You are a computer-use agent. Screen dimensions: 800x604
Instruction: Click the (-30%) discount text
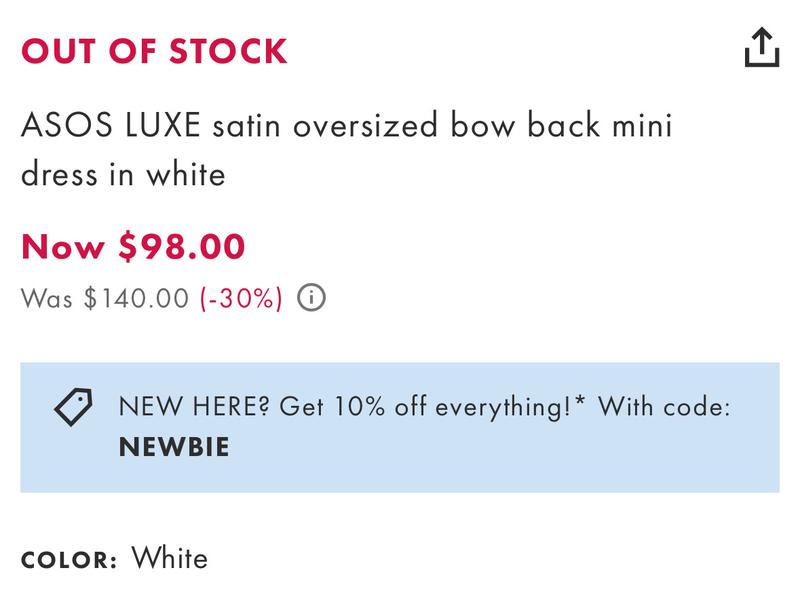[x=241, y=299]
